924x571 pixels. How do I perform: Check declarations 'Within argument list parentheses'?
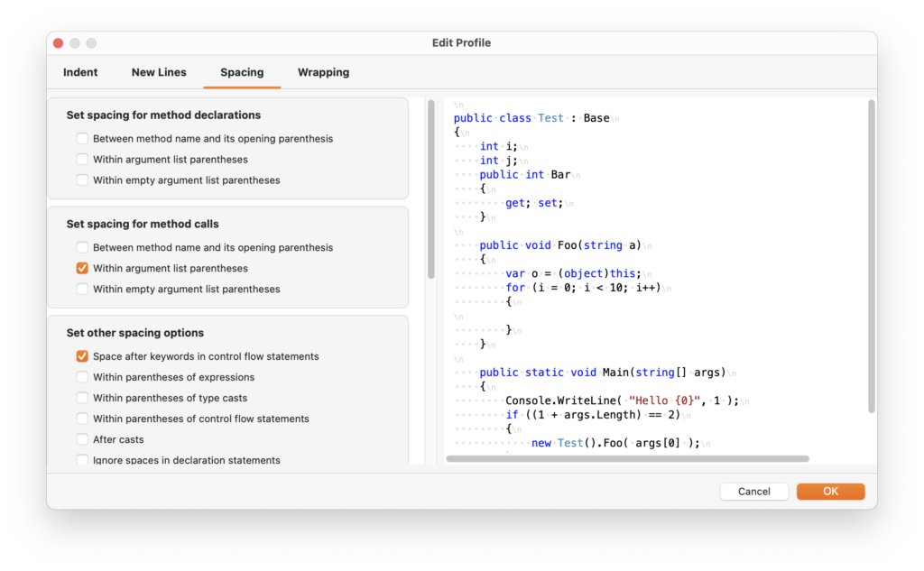click(x=82, y=159)
